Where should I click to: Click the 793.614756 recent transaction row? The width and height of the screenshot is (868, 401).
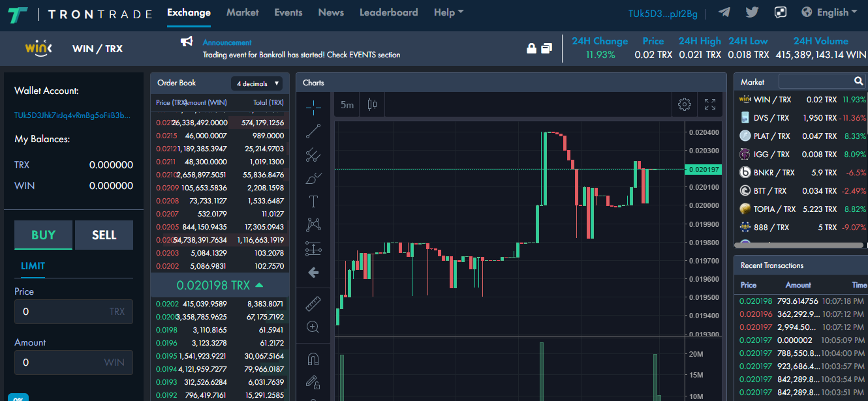coord(802,301)
